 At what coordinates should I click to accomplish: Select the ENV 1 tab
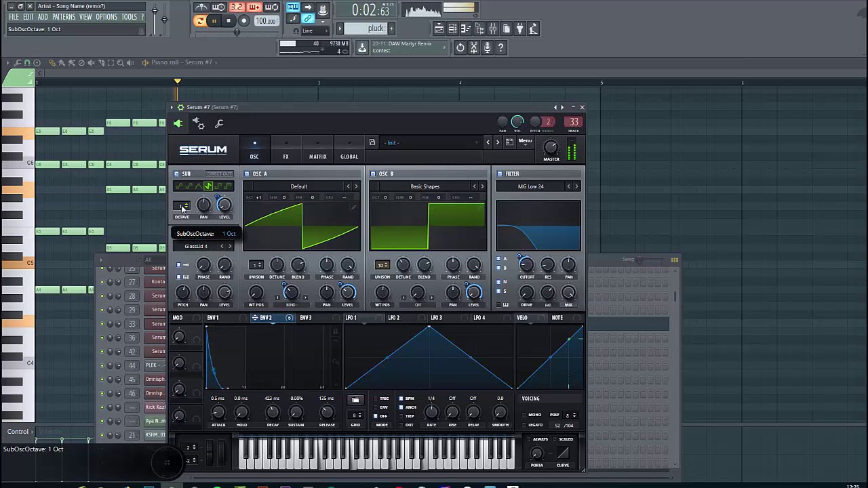[x=213, y=318]
